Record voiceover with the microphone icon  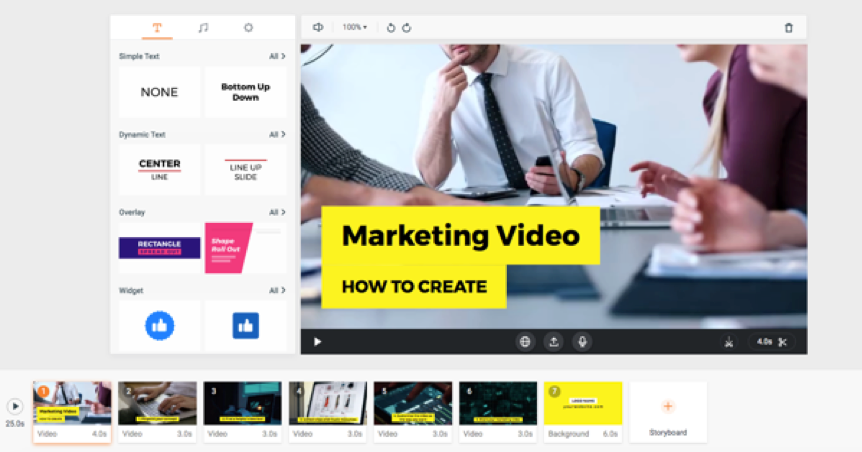tap(581, 342)
